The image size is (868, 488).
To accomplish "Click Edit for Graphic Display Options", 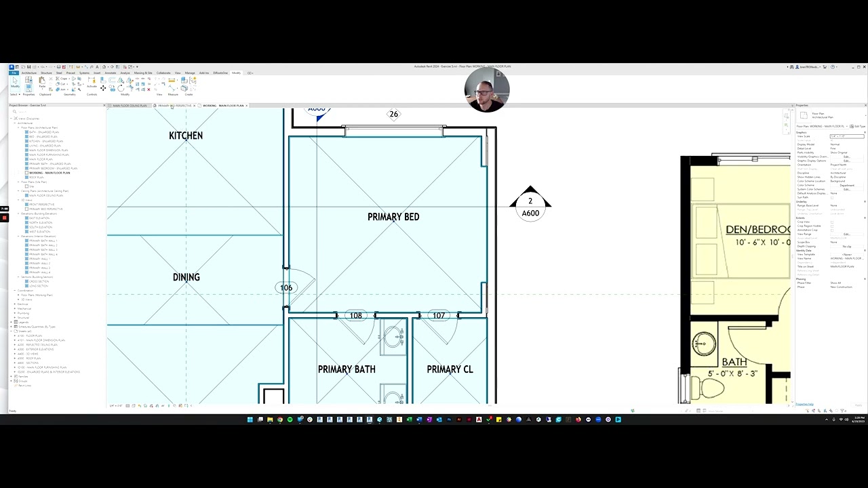I will coord(846,161).
